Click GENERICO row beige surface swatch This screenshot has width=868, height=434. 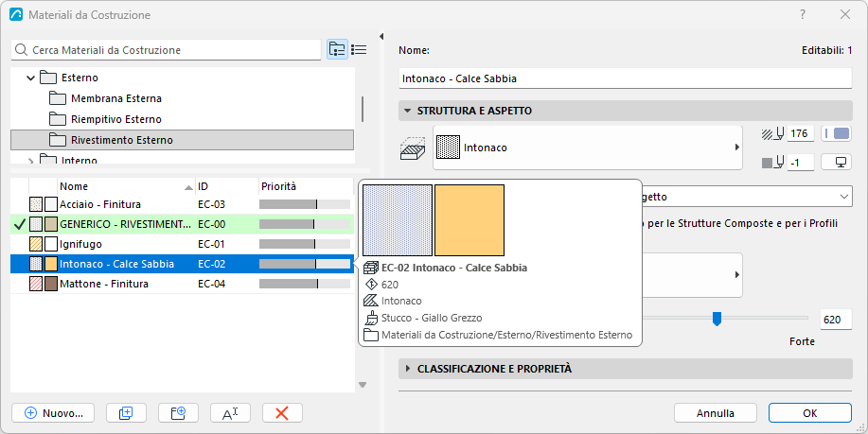(x=51, y=224)
